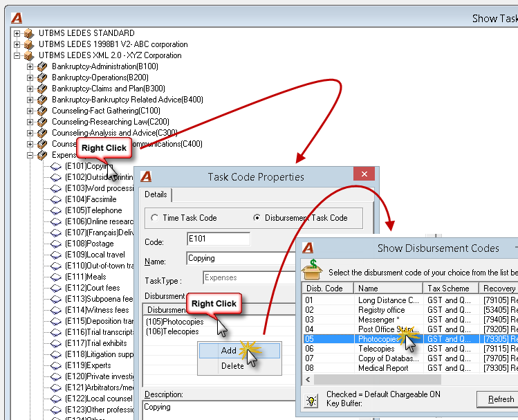
Task: Click the Name field containing Copying
Action: pyautogui.click(x=241, y=258)
